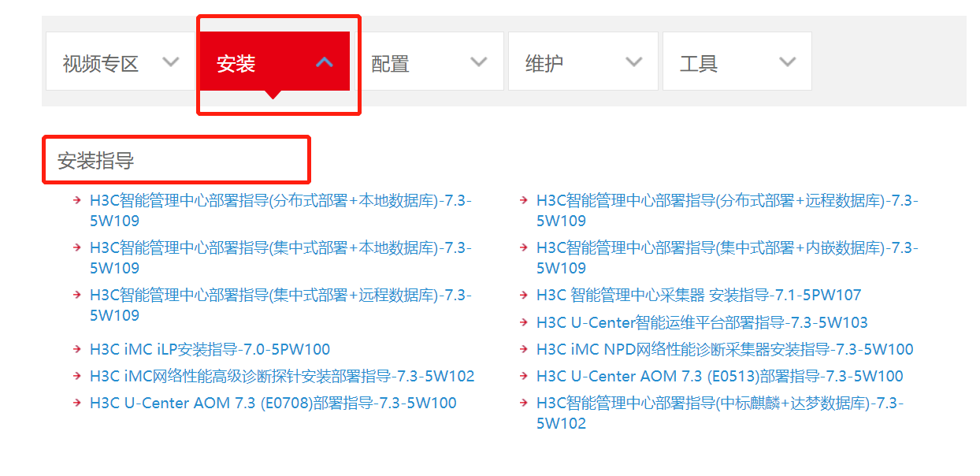980x476 pixels.
Task: Click arrow icon beside 中标麒麟+达梦数据库 guide
Action: (524, 402)
